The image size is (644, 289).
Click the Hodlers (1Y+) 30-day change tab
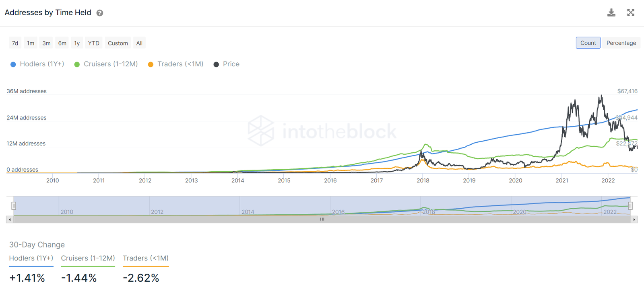[31, 258]
